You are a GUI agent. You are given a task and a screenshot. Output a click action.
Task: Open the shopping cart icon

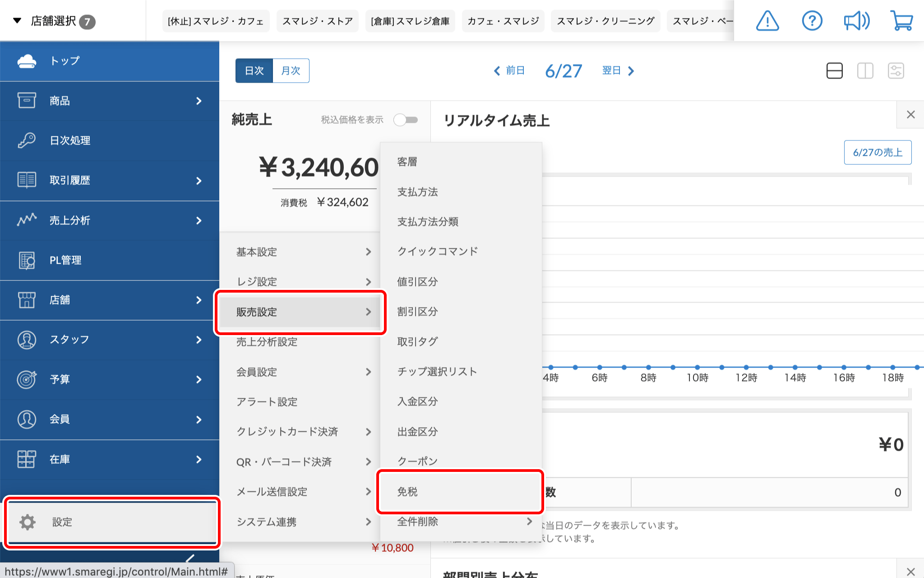901,21
